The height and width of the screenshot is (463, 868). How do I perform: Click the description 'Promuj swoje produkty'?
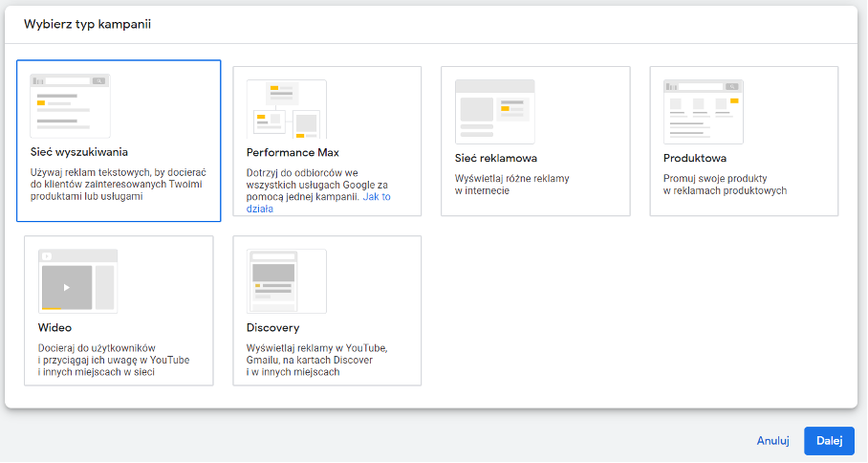[x=726, y=185]
